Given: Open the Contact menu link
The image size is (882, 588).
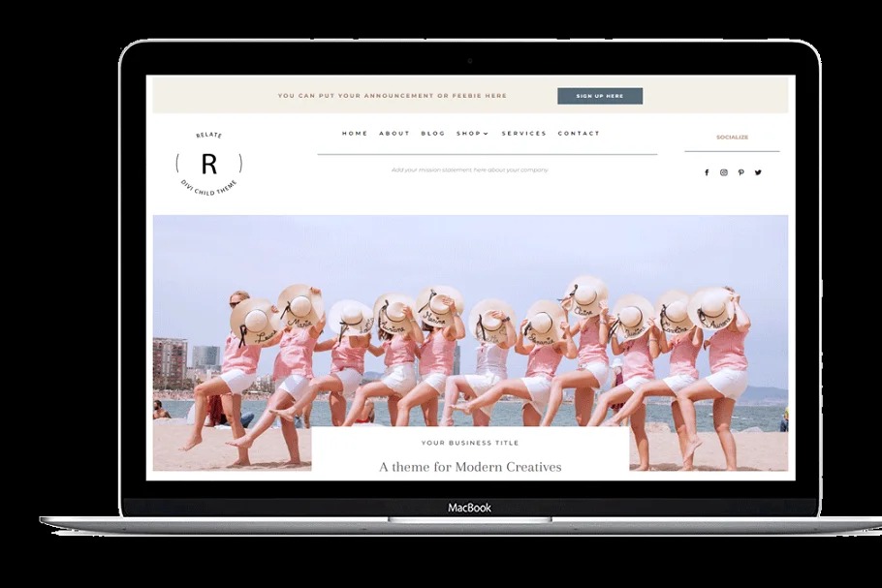Looking at the screenshot, I should pyautogui.click(x=579, y=134).
